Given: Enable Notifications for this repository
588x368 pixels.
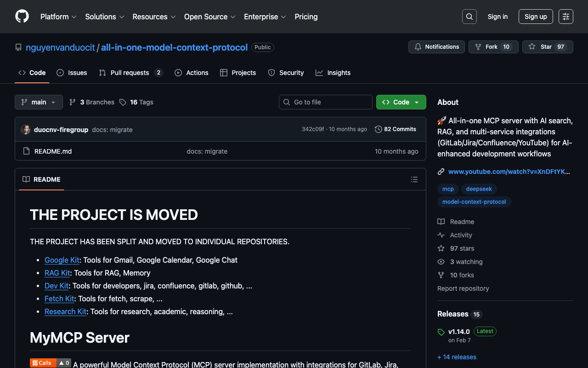Looking at the screenshot, I should 436,47.
